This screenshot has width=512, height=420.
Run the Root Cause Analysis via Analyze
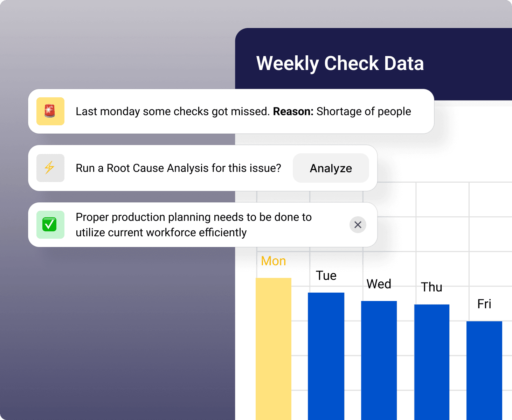point(330,168)
